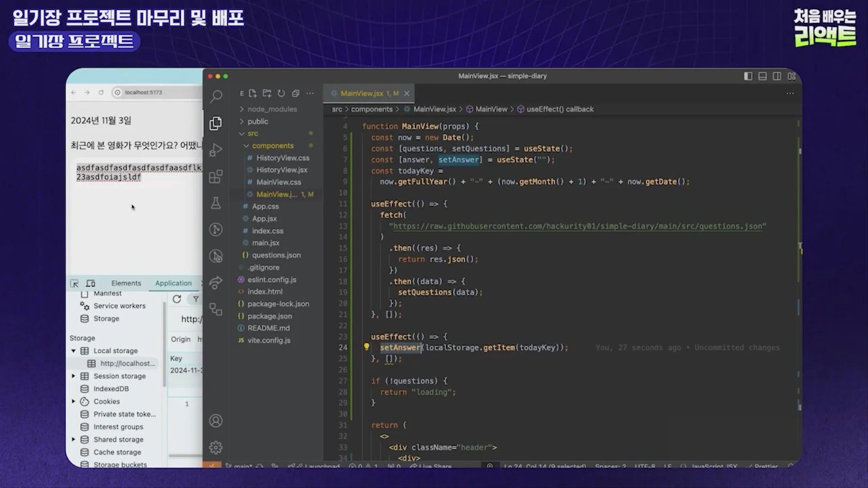Image resolution: width=868 pixels, height=488 pixels.
Task: Collapse all folders in Explorer
Action: pyautogui.click(x=296, y=94)
